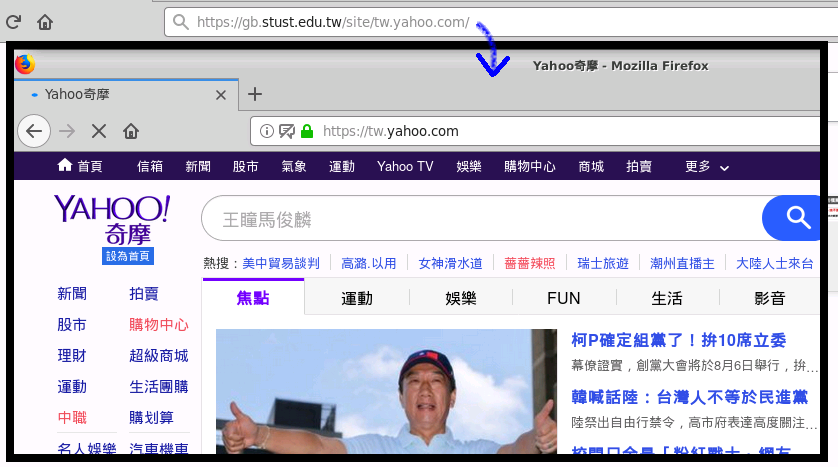Screen dimensions: 838x467
Task: Go forward with the forward arrow
Action: click(67, 131)
